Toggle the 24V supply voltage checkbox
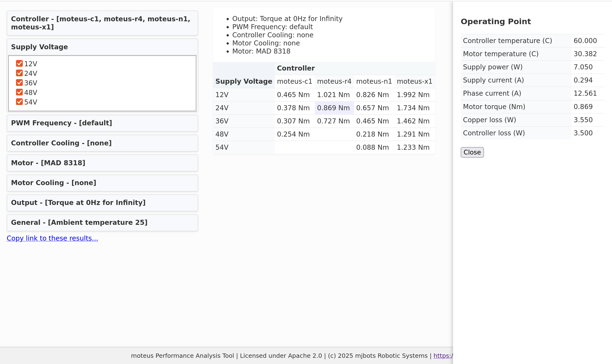612x364 pixels. point(19,73)
